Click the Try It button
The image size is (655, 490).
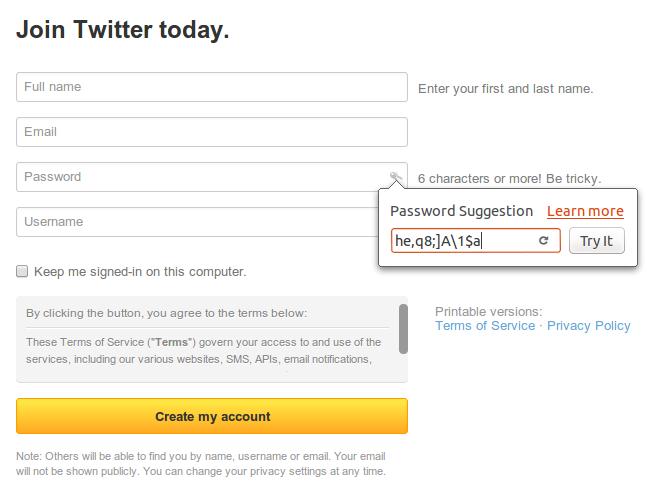(x=597, y=241)
